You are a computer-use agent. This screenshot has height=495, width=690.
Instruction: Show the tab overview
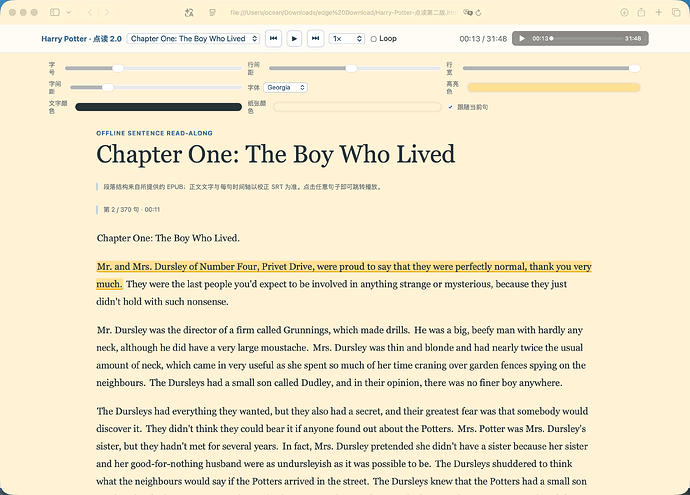(676, 12)
